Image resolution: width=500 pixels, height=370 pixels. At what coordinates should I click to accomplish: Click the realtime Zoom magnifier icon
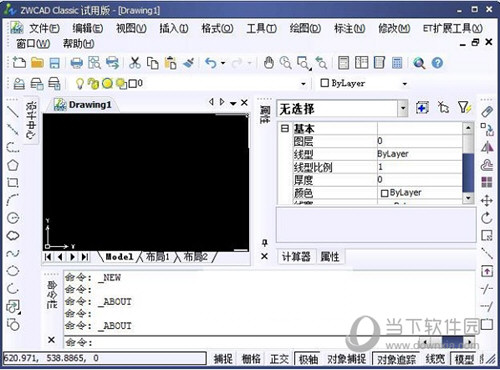[286, 63]
